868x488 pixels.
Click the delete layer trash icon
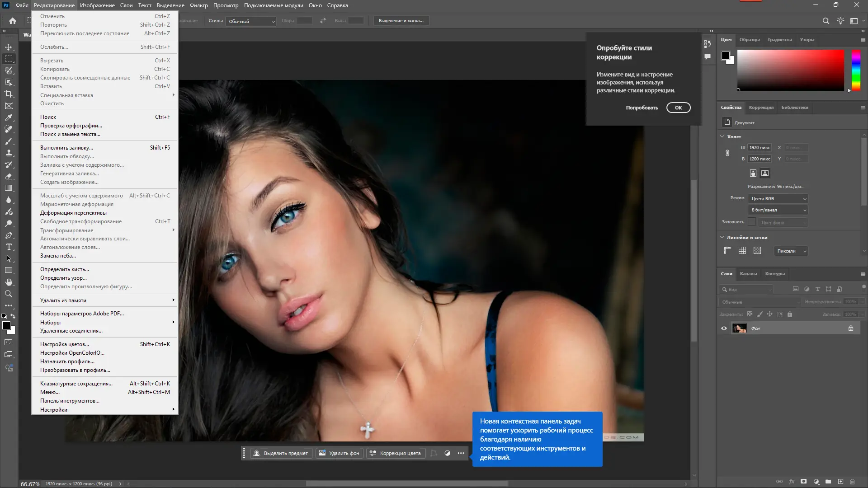coord(853,482)
